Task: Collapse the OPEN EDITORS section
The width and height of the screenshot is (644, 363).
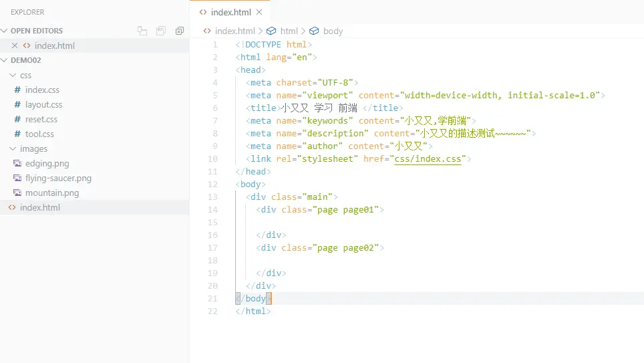Action: tap(5, 31)
